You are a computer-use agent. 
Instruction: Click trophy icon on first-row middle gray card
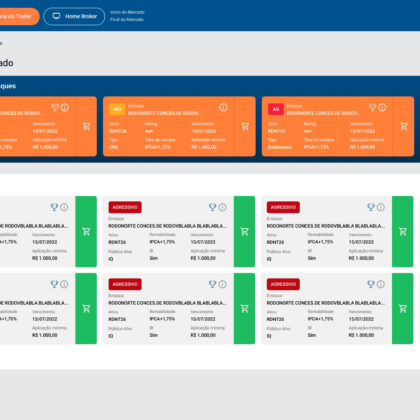[213, 207]
